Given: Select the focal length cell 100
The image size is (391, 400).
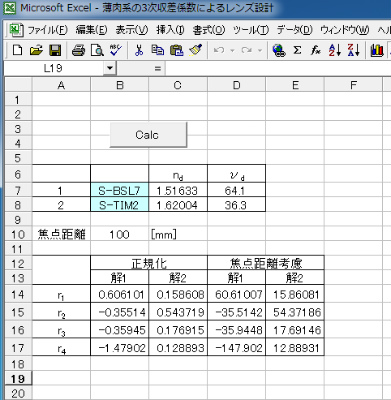Looking at the screenshot, I should (120, 234).
